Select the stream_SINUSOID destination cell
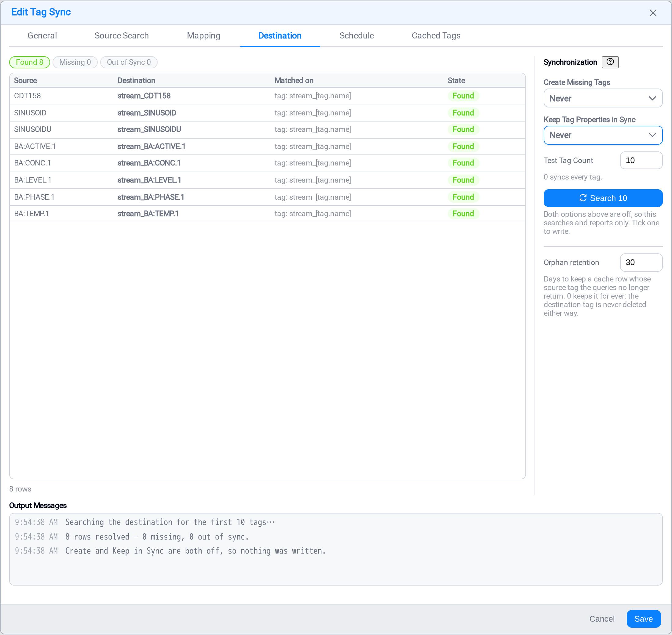This screenshot has width=672, height=635. pyautogui.click(x=147, y=113)
